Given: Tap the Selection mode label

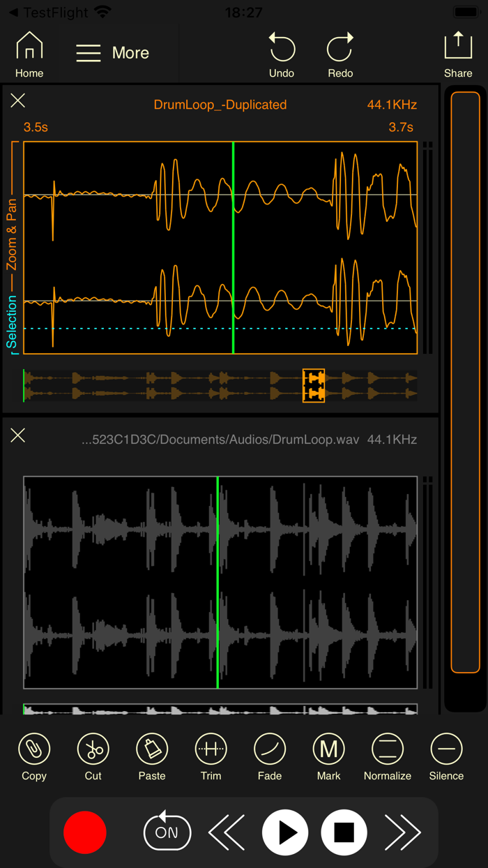Looking at the screenshot, I should point(12,321).
